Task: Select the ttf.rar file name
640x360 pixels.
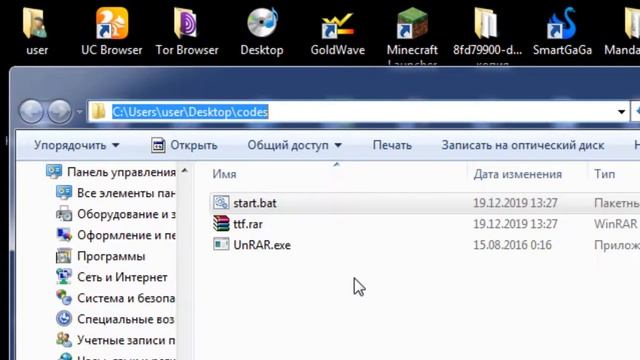Action: [x=248, y=224]
